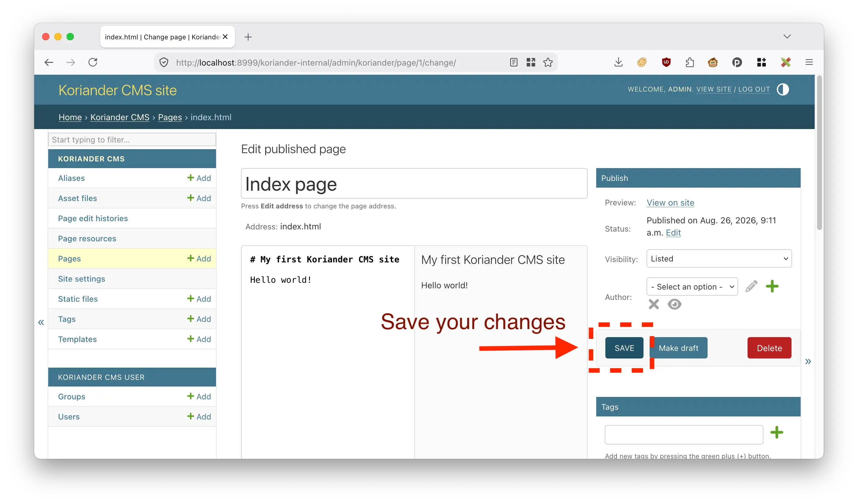This screenshot has width=858, height=504.
Task: Open the squares-plus extension icon
Action: click(761, 62)
